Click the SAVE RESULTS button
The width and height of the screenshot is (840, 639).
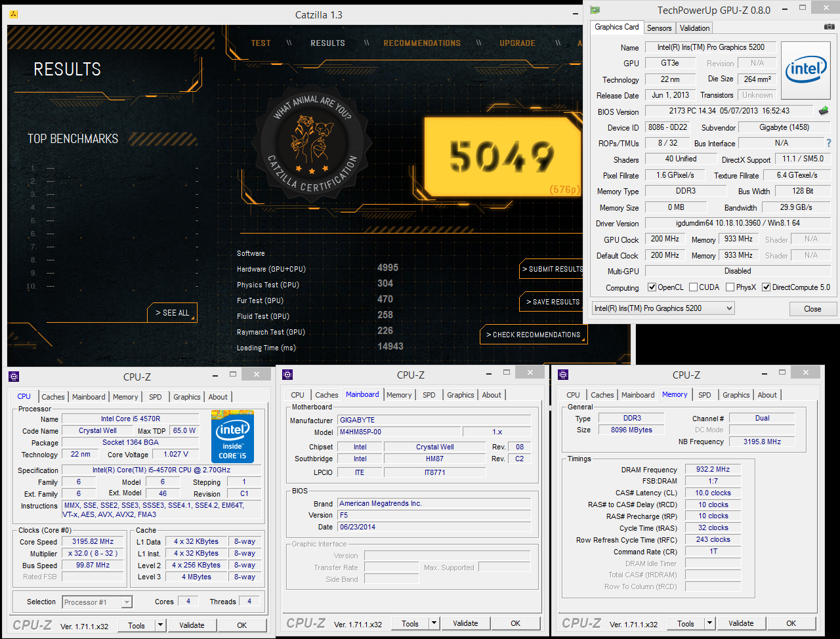[551, 302]
